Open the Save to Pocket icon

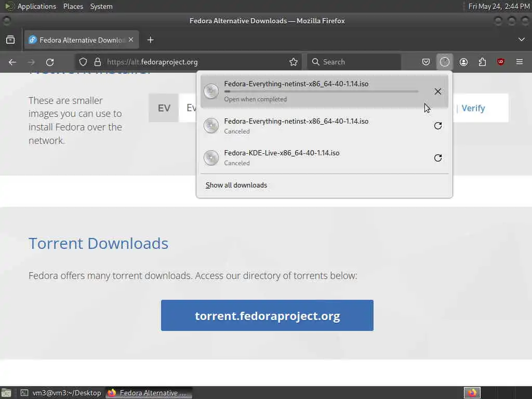pos(426,62)
